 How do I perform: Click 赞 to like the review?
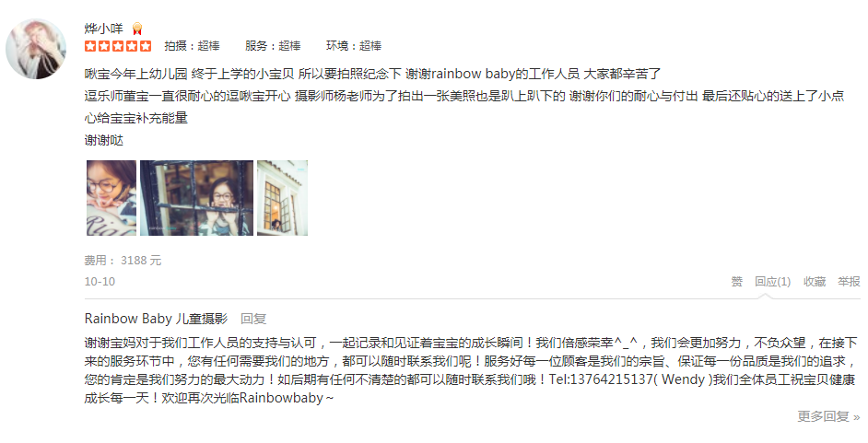(x=737, y=282)
